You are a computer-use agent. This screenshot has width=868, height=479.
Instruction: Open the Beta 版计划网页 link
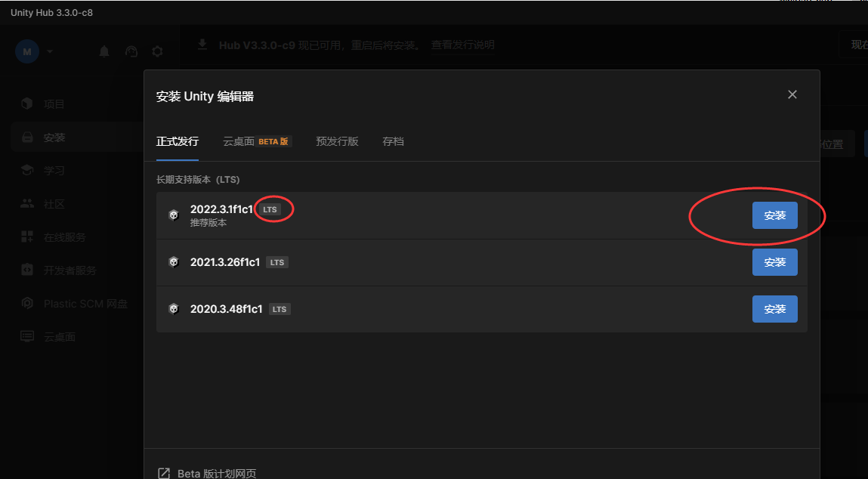pyautogui.click(x=217, y=474)
